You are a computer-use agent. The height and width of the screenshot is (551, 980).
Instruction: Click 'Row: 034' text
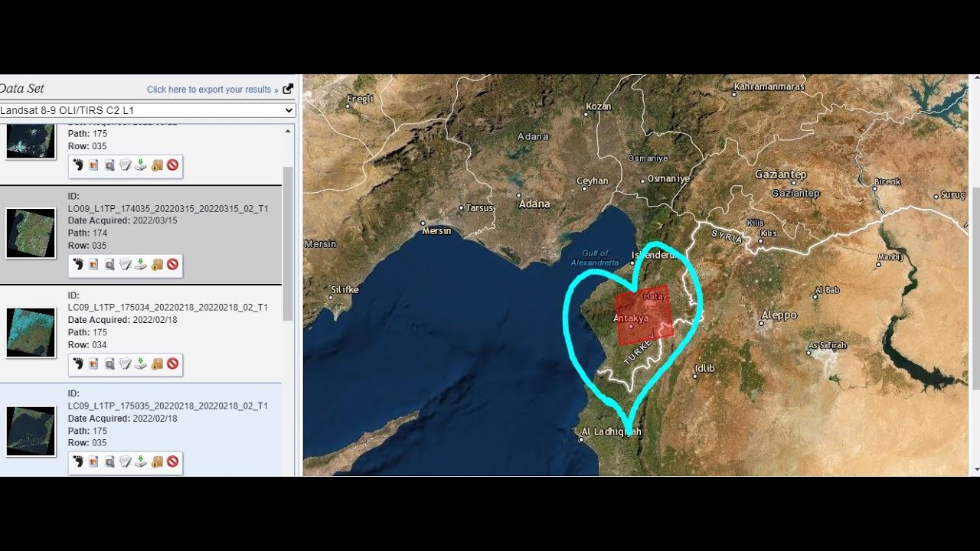tap(87, 344)
